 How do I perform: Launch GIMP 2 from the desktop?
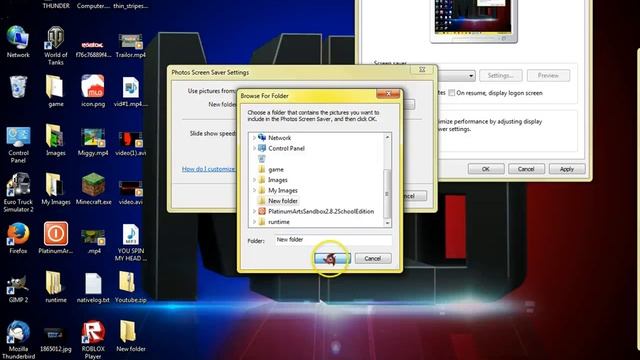coord(18,289)
